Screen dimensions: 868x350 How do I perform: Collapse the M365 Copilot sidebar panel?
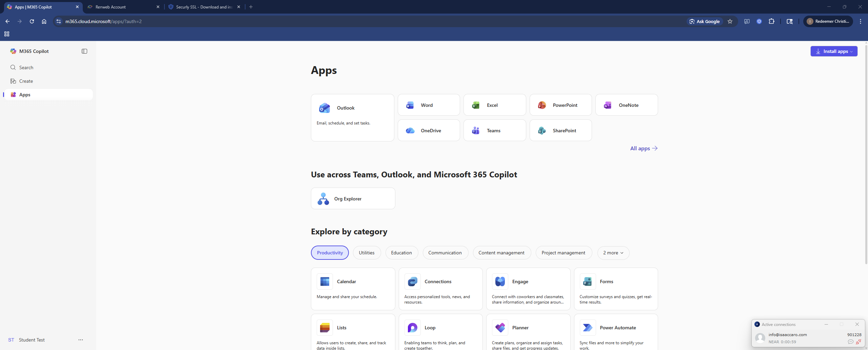tap(84, 51)
